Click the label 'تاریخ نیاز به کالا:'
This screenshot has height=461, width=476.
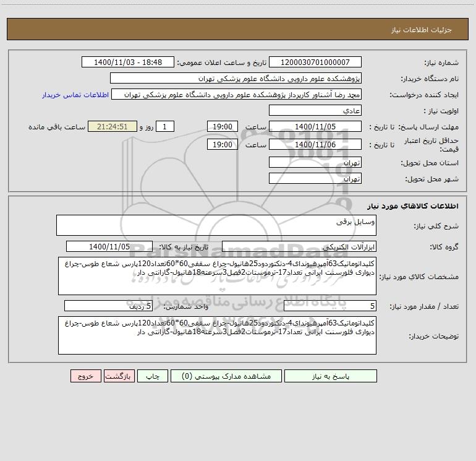click(184, 247)
